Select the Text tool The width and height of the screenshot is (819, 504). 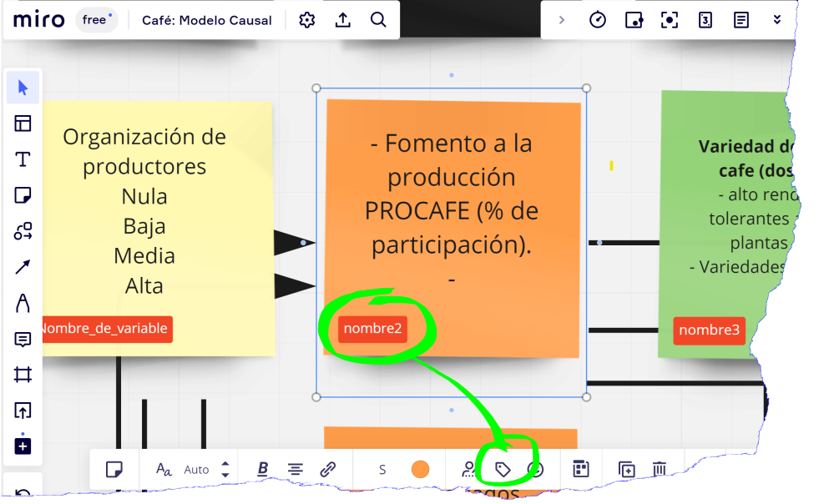(x=23, y=160)
